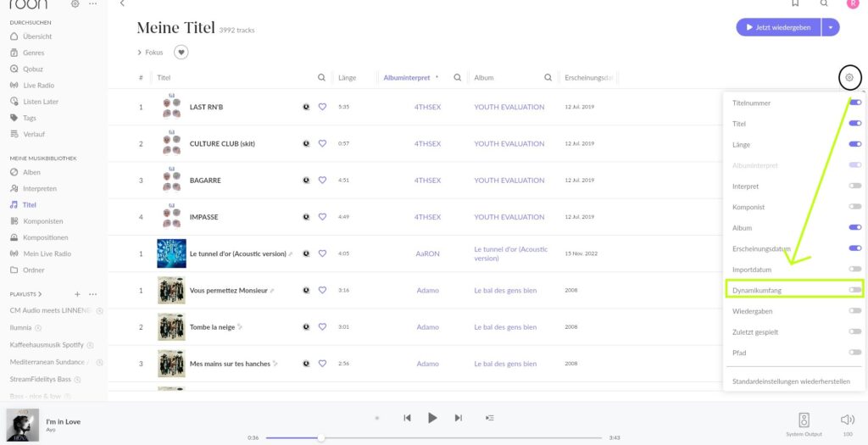Click the heart filter icon near Fokus

[181, 52]
